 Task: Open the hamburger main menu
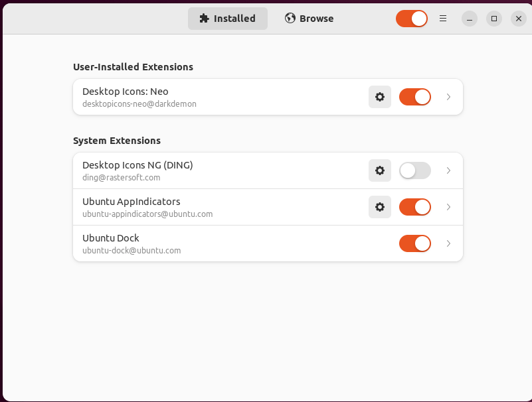coord(443,19)
